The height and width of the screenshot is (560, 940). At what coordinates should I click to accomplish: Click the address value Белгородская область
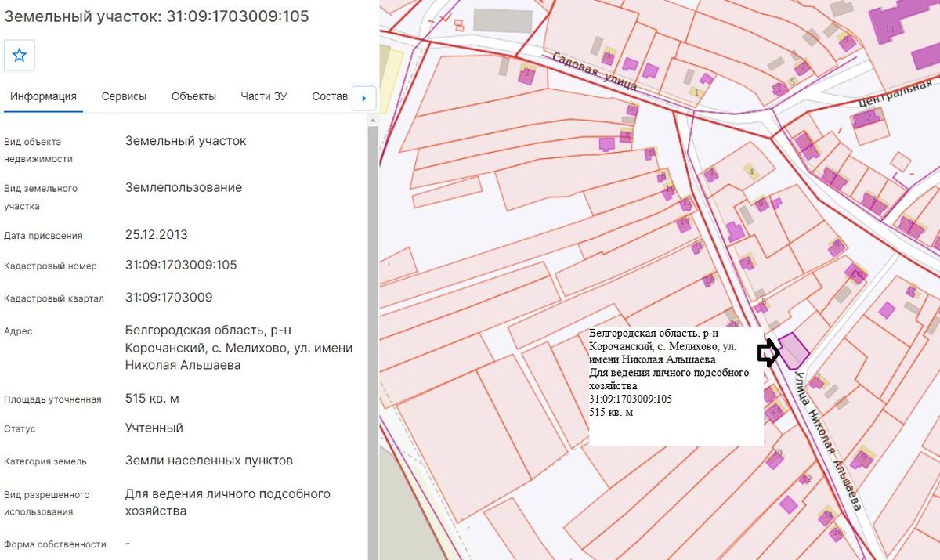[x=239, y=348]
